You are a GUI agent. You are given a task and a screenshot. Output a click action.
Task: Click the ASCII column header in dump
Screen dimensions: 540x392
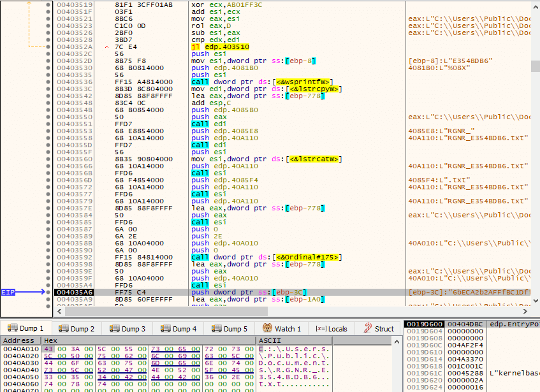click(x=295, y=340)
